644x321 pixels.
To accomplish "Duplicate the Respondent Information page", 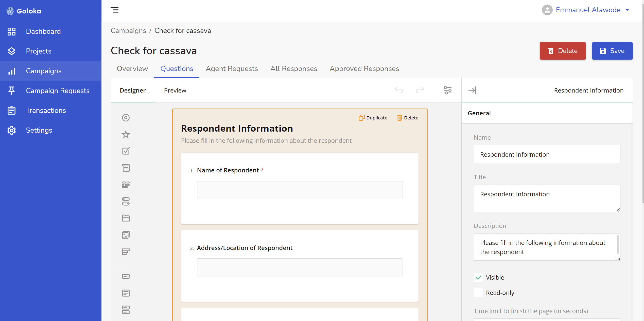I will (373, 118).
